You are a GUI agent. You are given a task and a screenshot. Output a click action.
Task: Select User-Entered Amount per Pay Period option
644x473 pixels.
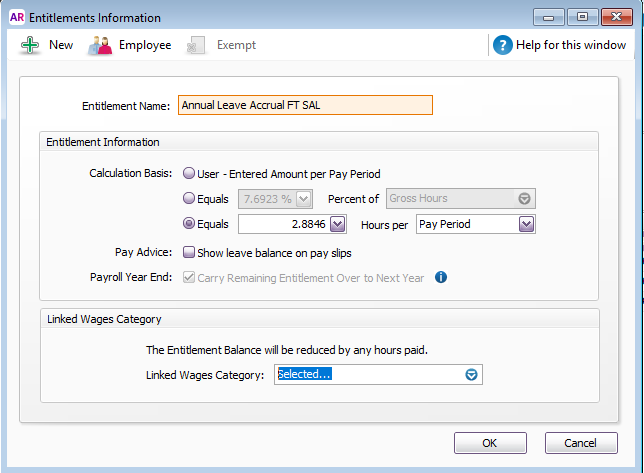coord(189,173)
